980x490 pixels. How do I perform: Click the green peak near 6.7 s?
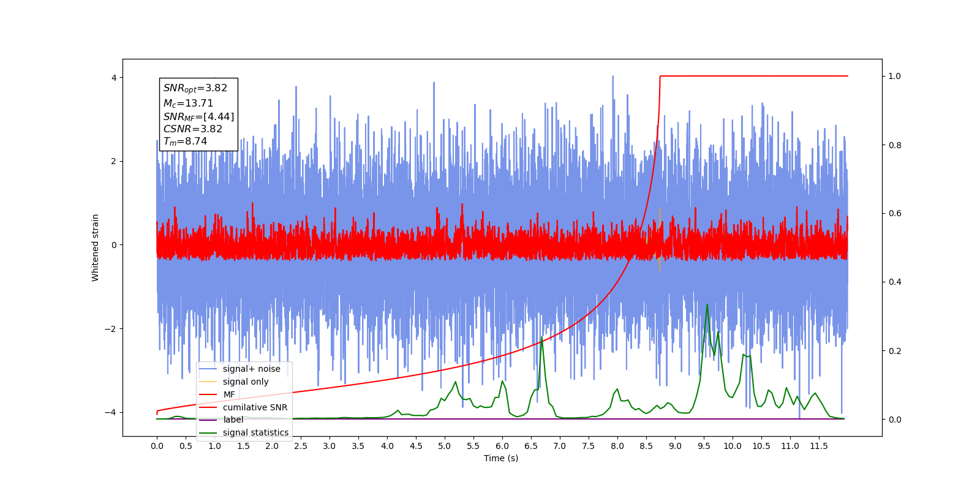point(542,337)
